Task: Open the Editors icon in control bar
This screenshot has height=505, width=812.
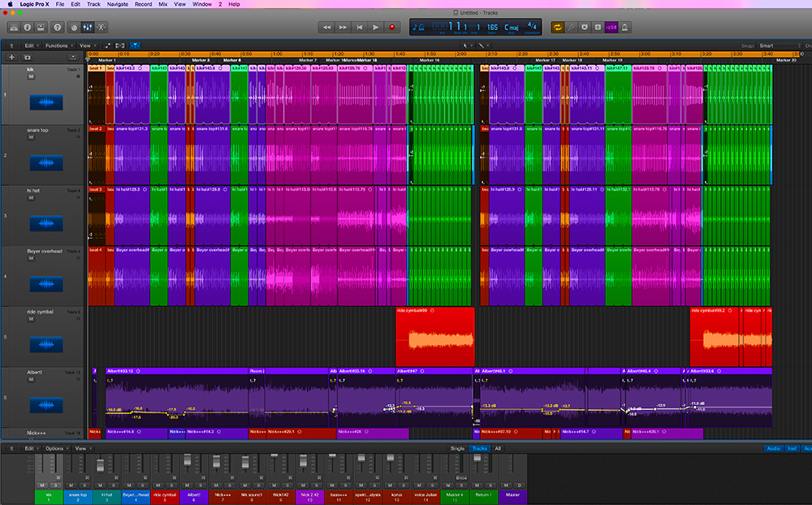Action: (101, 28)
